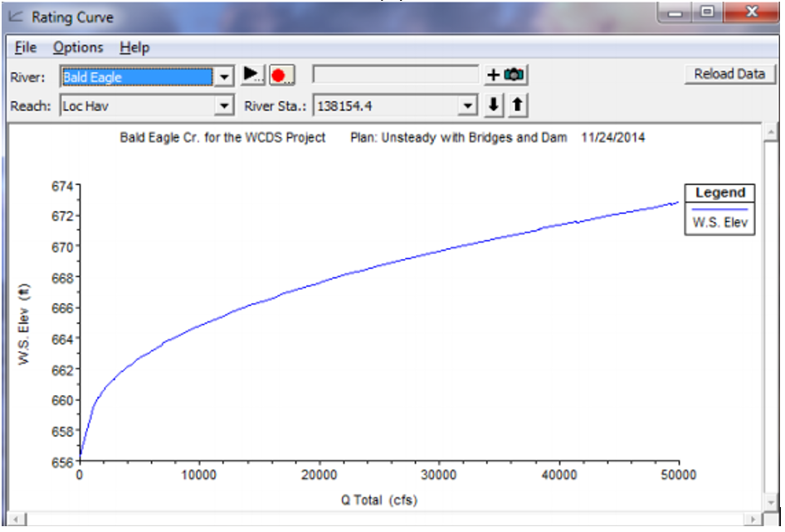Click the play animation button

(x=252, y=75)
